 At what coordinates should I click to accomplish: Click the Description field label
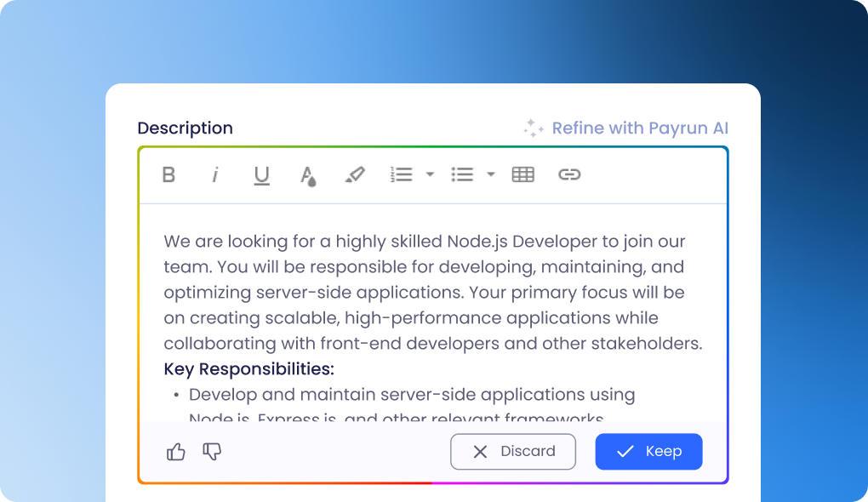(x=185, y=128)
